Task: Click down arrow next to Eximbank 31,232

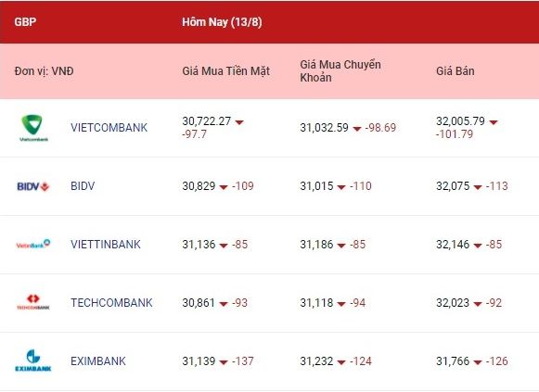Action: pos(341,362)
